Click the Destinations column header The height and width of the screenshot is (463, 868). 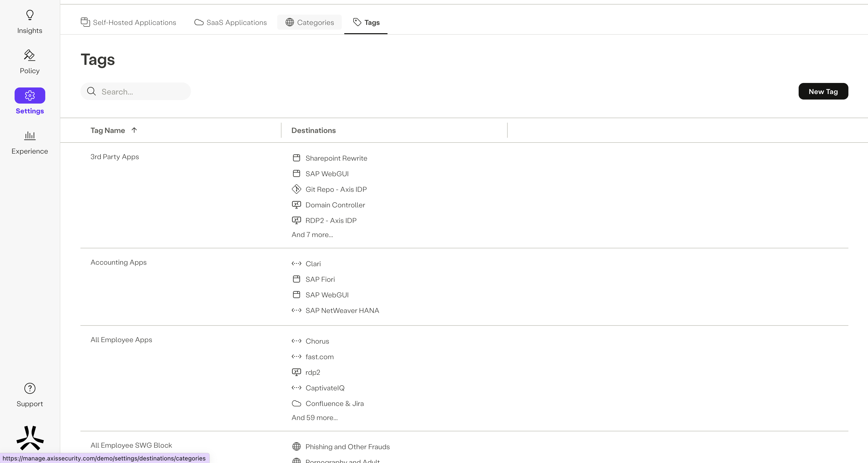point(313,130)
